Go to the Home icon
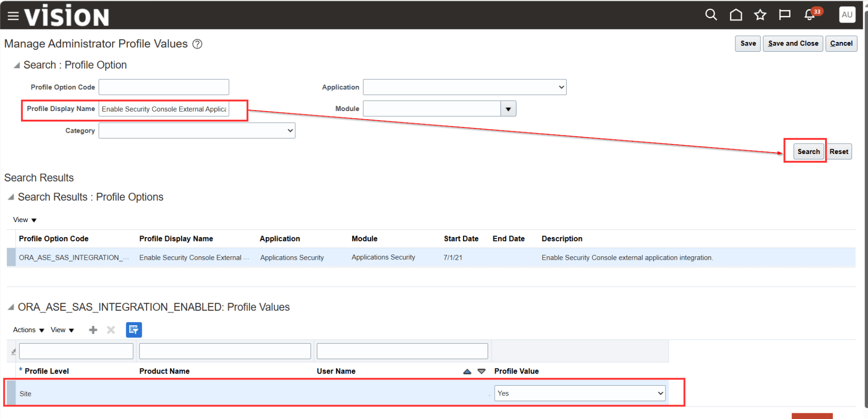The image size is (868, 419). (x=735, y=15)
